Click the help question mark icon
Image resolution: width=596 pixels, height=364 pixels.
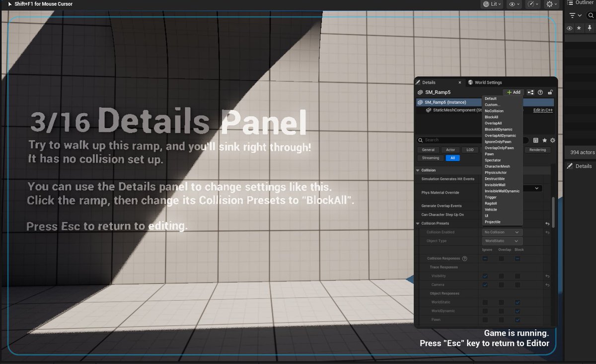[x=540, y=92]
